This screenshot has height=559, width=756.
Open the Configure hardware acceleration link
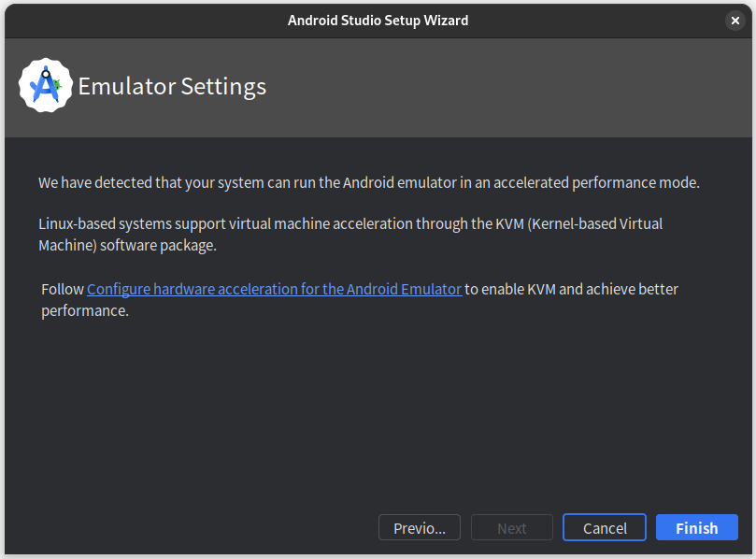[x=274, y=289]
